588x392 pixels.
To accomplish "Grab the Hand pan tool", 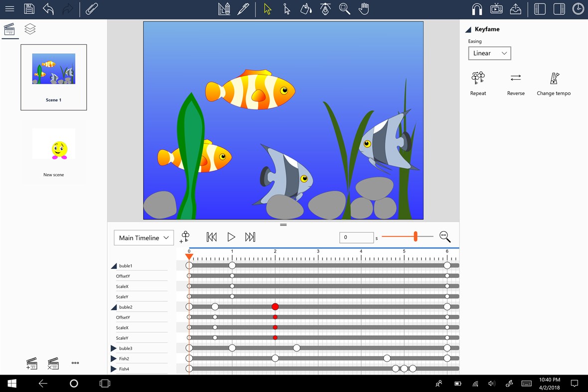I will [364, 8].
